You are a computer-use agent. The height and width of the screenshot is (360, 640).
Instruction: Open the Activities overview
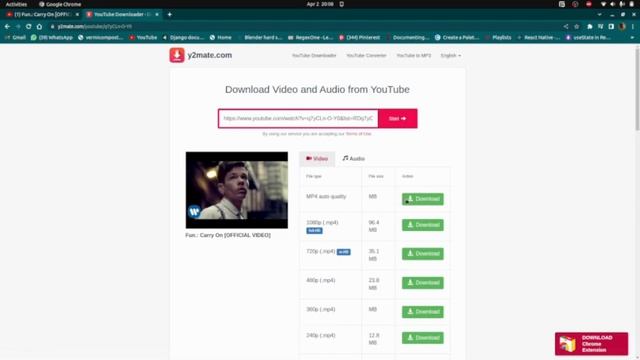[16, 4]
